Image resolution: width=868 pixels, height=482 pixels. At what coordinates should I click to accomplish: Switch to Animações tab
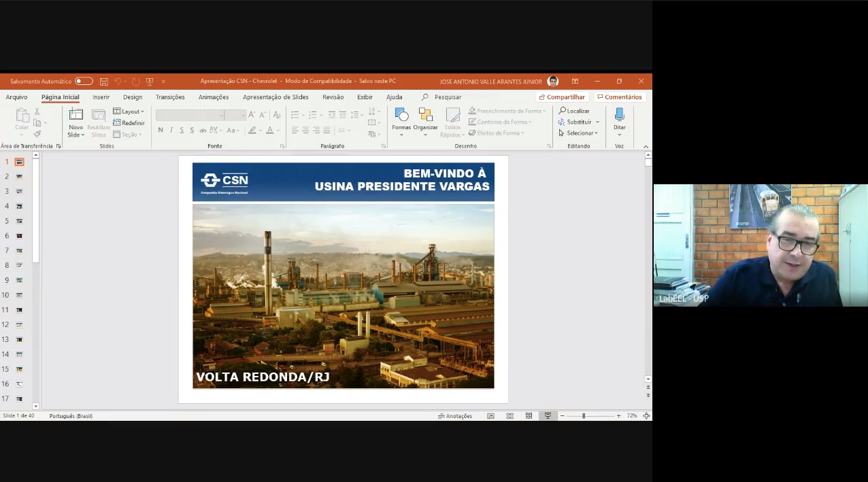click(214, 97)
